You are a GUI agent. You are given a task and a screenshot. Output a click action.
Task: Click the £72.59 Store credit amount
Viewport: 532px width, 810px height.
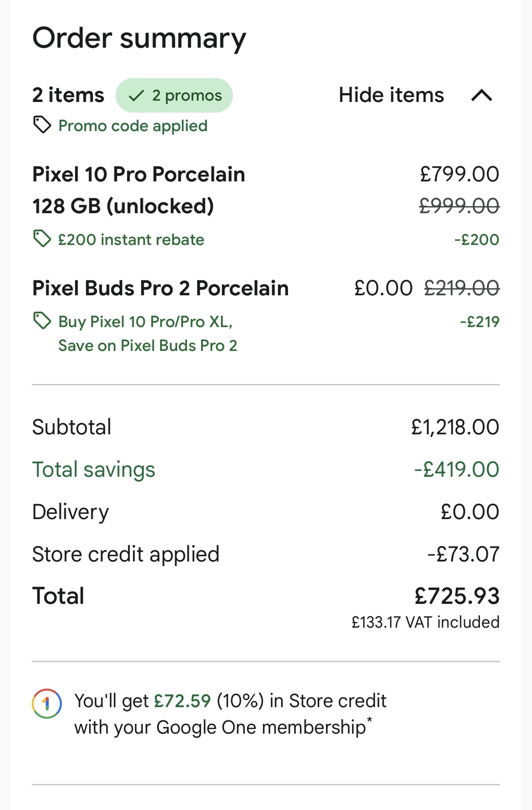182,701
